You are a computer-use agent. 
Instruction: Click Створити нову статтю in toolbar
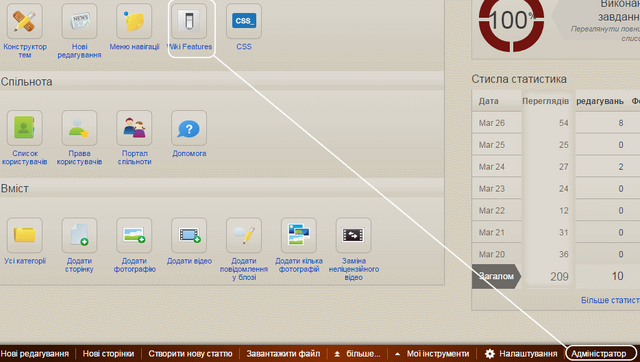[190, 354]
